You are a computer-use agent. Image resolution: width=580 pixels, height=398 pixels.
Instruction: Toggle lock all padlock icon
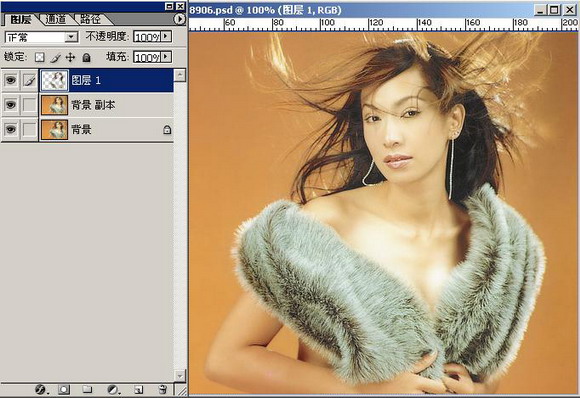86,57
